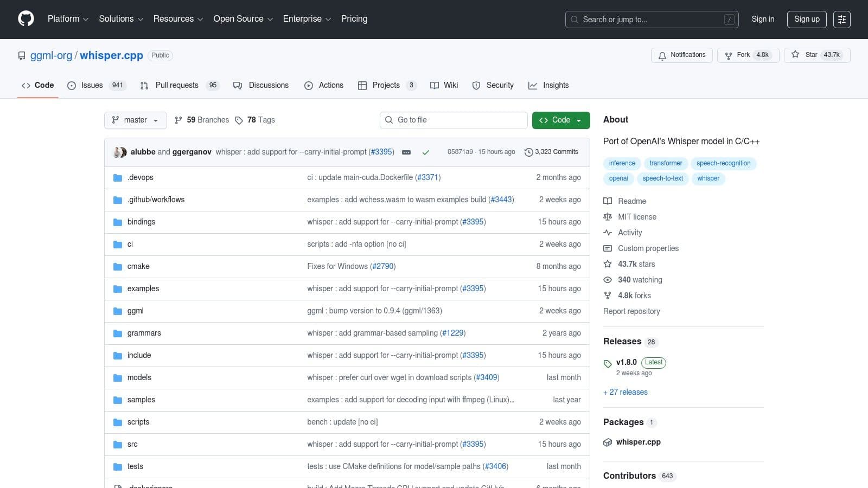Expand the green Code dropdown button
Image resolution: width=868 pixels, height=488 pixels.
click(x=560, y=120)
